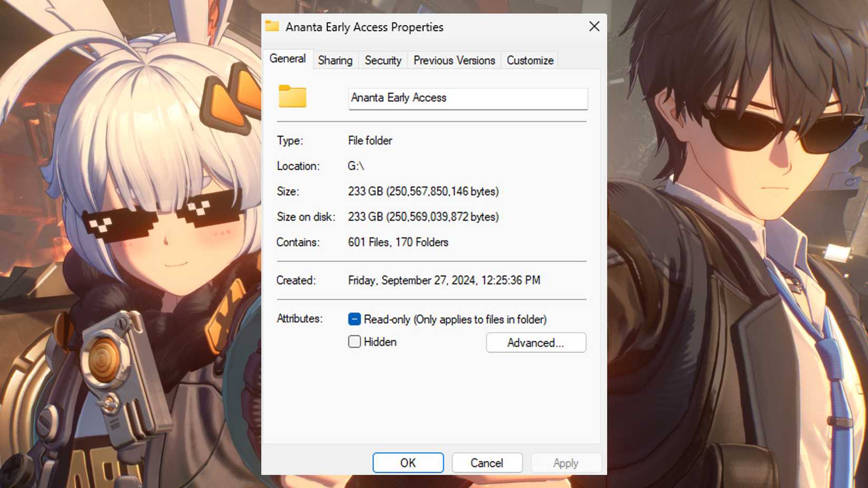
Task: Uncheck the Read-only attribute
Action: pos(354,319)
